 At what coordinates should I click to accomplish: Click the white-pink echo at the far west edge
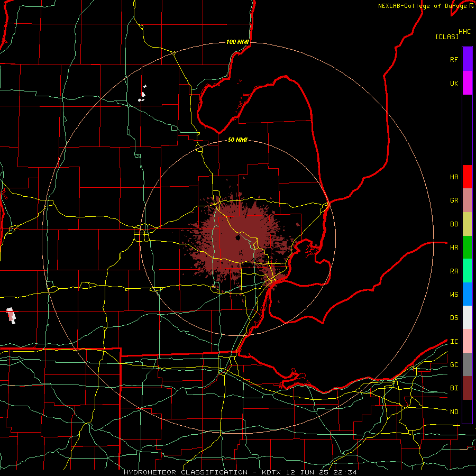(11, 316)
